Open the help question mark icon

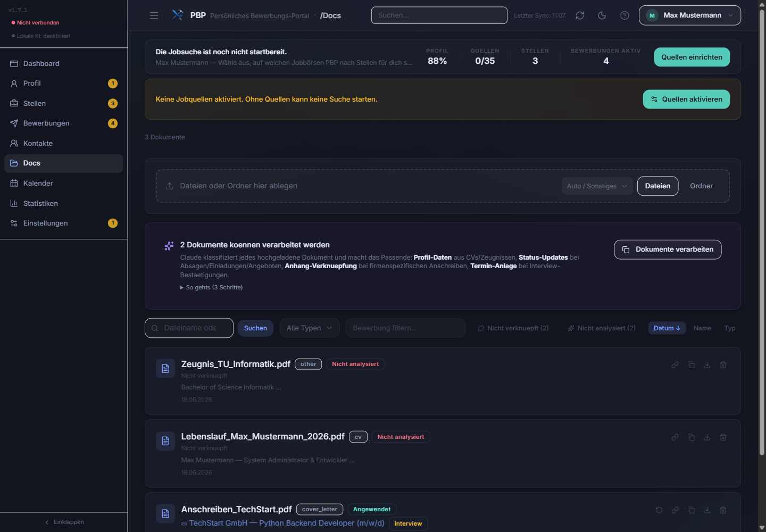click(625, 15)
